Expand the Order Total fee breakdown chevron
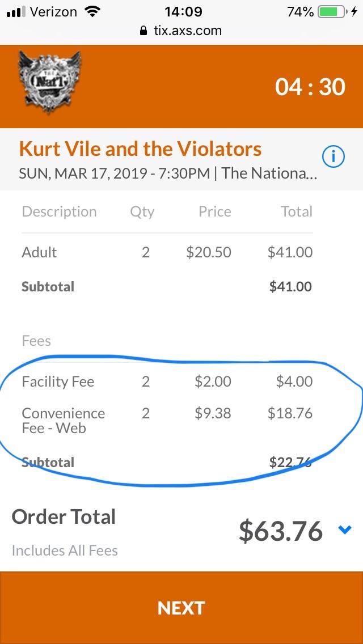 pos(345,531)
